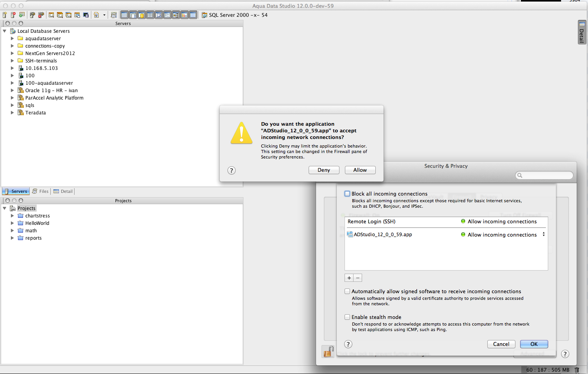This screenshot has height=374, width=588.
Task: Toggle the yellow database cylinder view button
Action: [x=141, y=15]
